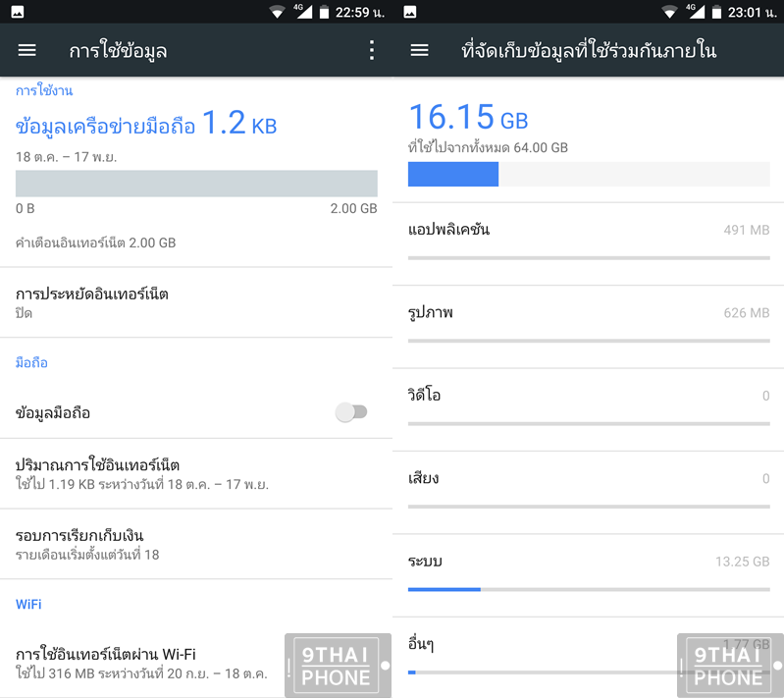Tap the 16.15 GB blue storage usage bar
This screenshot has width=784, height=699.
click(x=589, y=174)
